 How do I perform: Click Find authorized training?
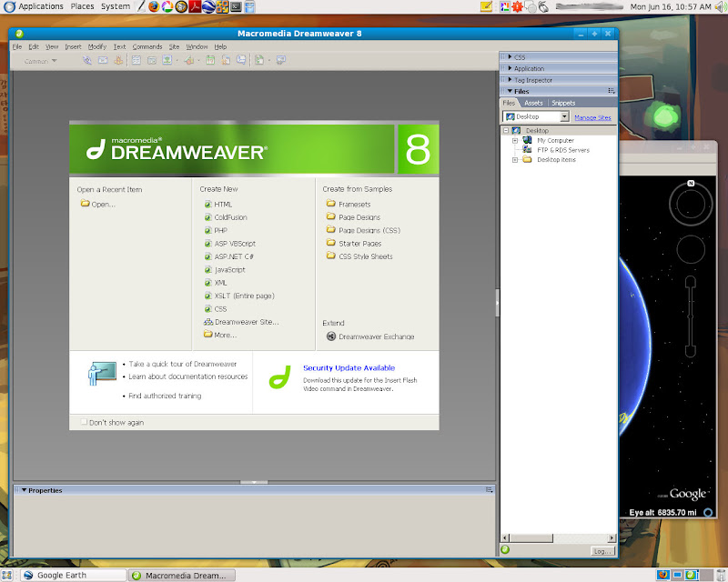coord(165,396)
